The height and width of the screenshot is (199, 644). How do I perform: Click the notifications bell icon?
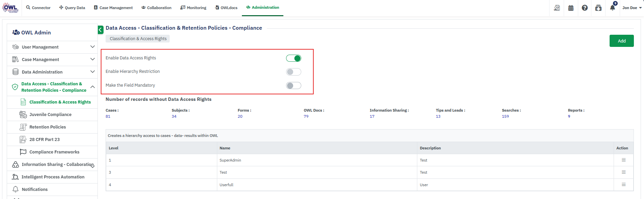tap(612, 8)
